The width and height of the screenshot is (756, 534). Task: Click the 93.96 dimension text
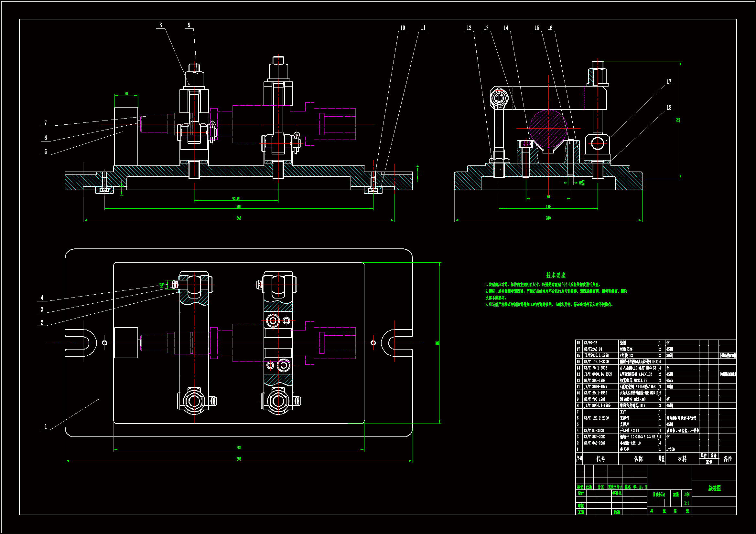click(236, 198)
